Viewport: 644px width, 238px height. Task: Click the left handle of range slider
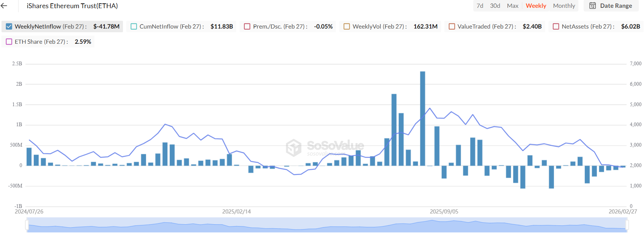pyautogui.click(x=27, y=225)
